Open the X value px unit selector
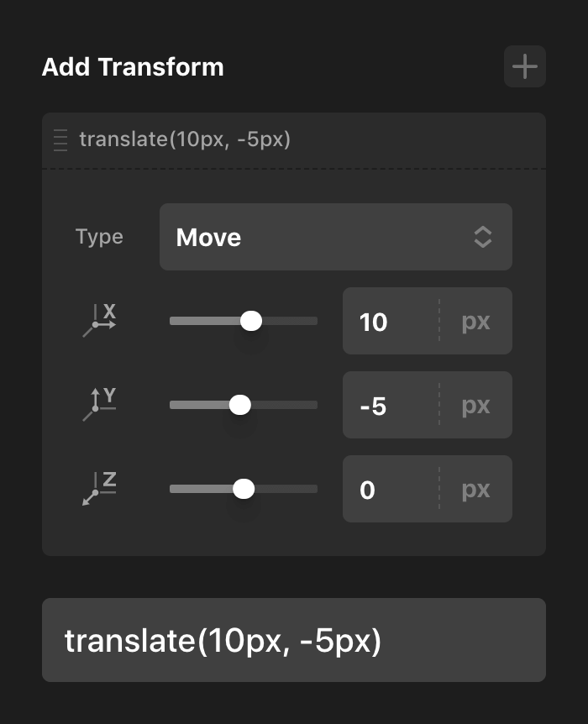Viewport: 588px width, 724px height. [x=475, y=322]
